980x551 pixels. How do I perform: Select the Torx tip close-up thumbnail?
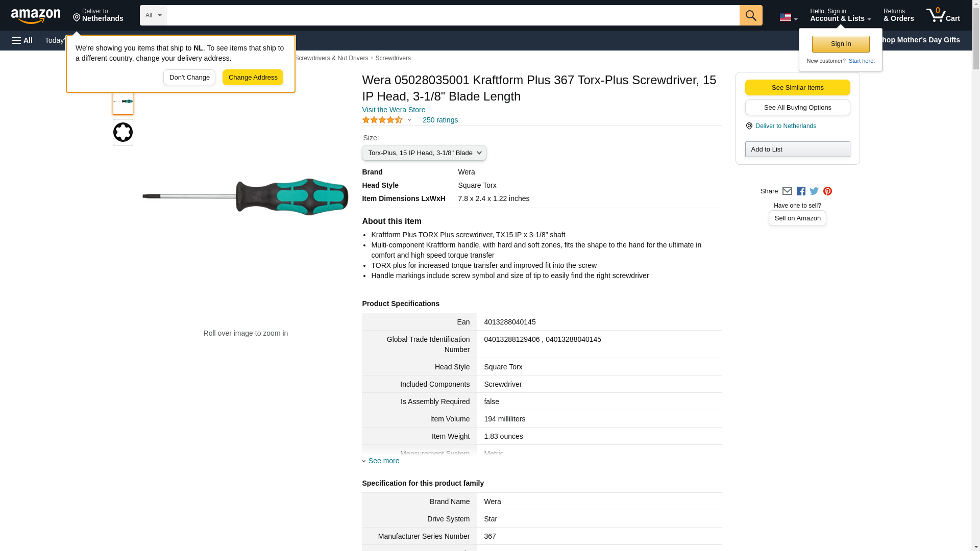pyautogui.click(x=123, y=132)
